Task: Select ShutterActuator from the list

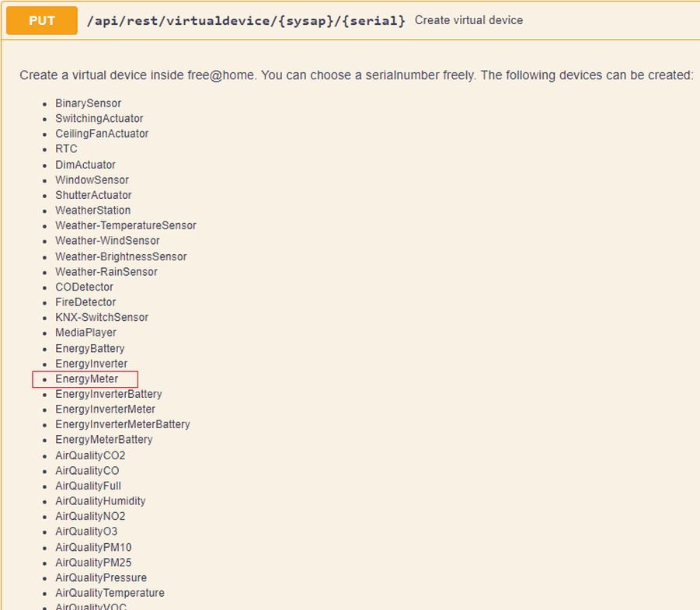Action: point(93,195)
